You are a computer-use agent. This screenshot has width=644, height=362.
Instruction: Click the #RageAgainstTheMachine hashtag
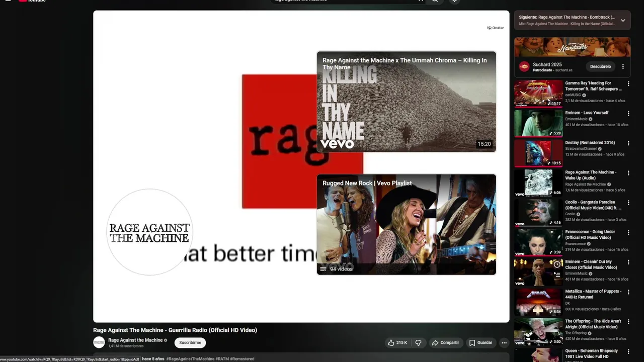[x=190, y=359]
